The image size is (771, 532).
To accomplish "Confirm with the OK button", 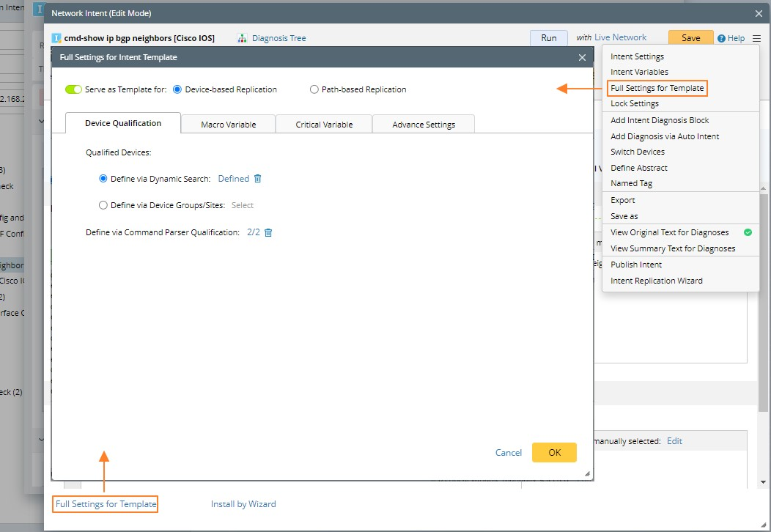I will coord(554,452).
